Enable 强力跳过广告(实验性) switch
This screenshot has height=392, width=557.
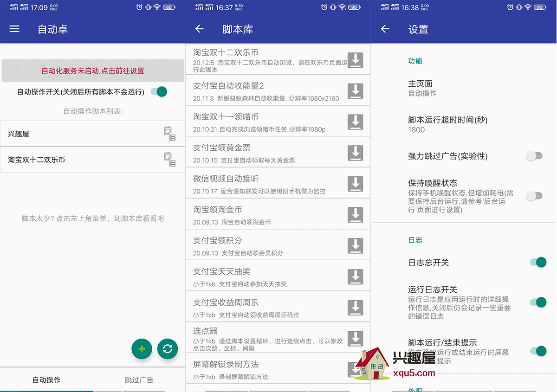pos(534,156)
